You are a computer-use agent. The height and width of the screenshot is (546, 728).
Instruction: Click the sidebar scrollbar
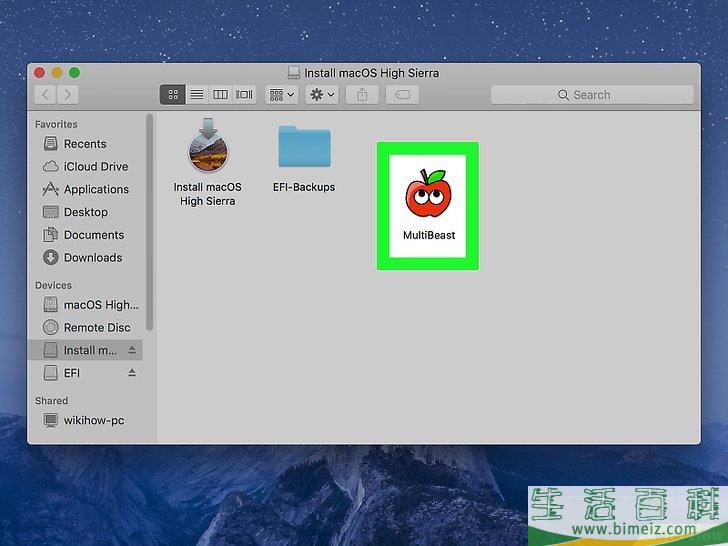(x=150, y=222)
